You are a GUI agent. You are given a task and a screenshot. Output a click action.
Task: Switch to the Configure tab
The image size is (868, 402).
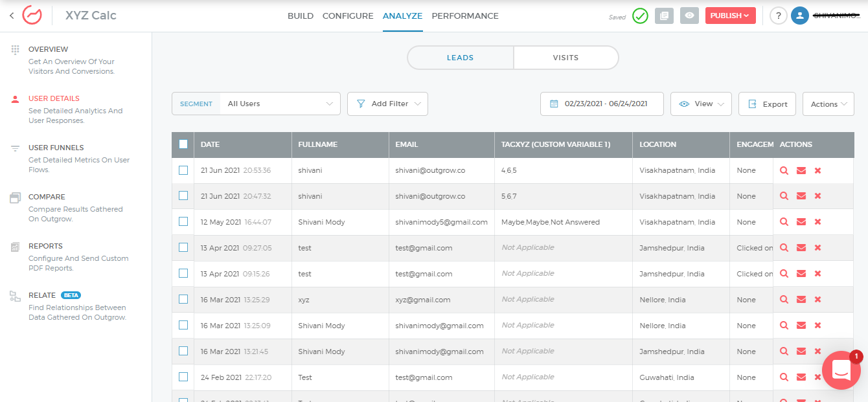[348, 16]
